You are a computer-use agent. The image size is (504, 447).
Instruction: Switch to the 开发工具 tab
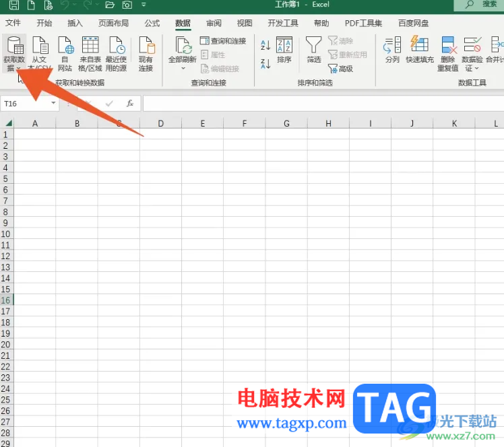pyautogui.click(x=283, y=23)
